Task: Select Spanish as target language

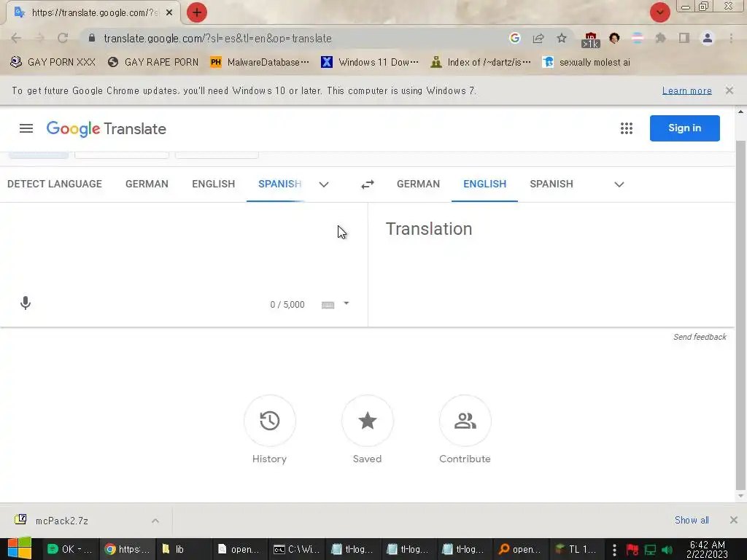Action: (551, 184)
